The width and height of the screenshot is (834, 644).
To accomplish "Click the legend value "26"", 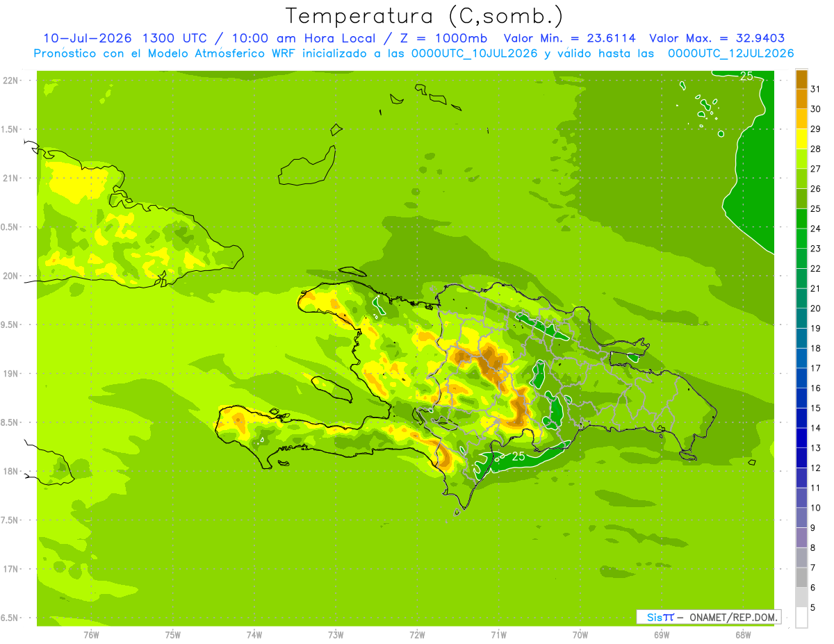I will 816,188.
